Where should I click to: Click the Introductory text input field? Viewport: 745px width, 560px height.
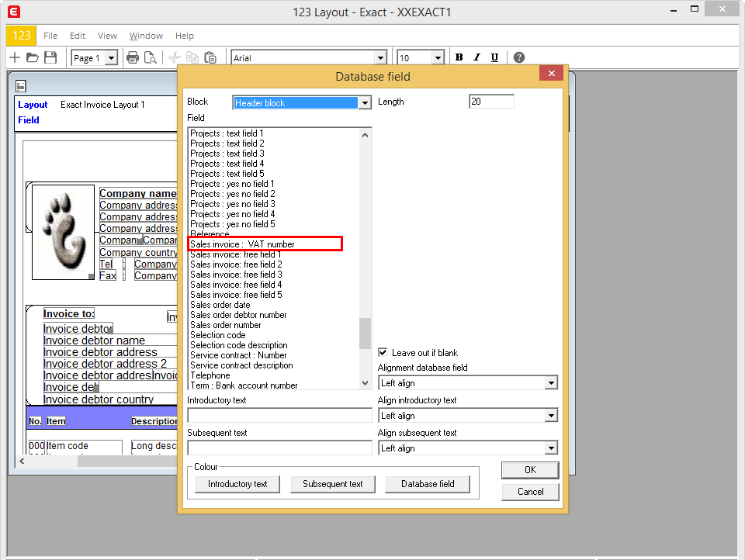[x=280, y=416]
